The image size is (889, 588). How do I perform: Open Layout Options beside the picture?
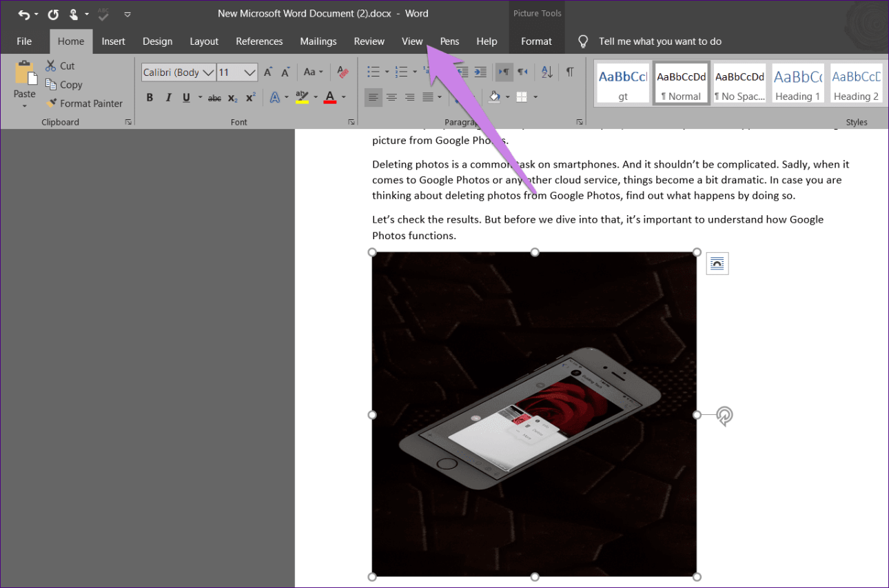point(717,263)
